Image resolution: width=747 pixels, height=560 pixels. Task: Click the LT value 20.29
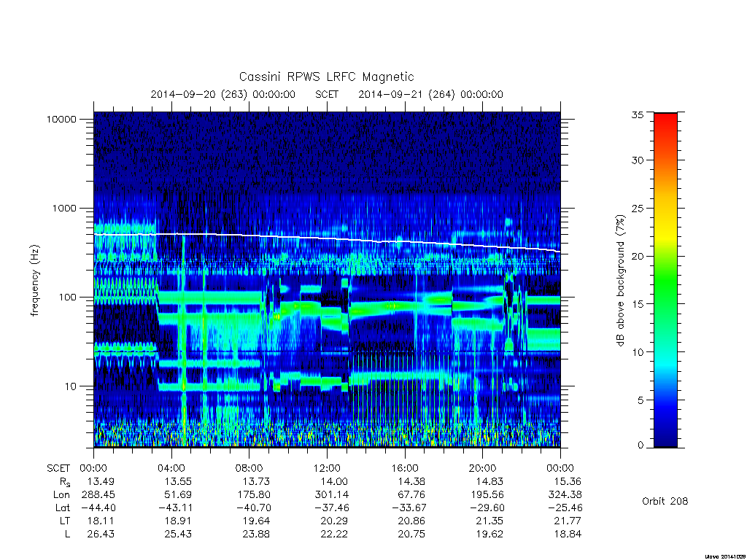[334, 521]
